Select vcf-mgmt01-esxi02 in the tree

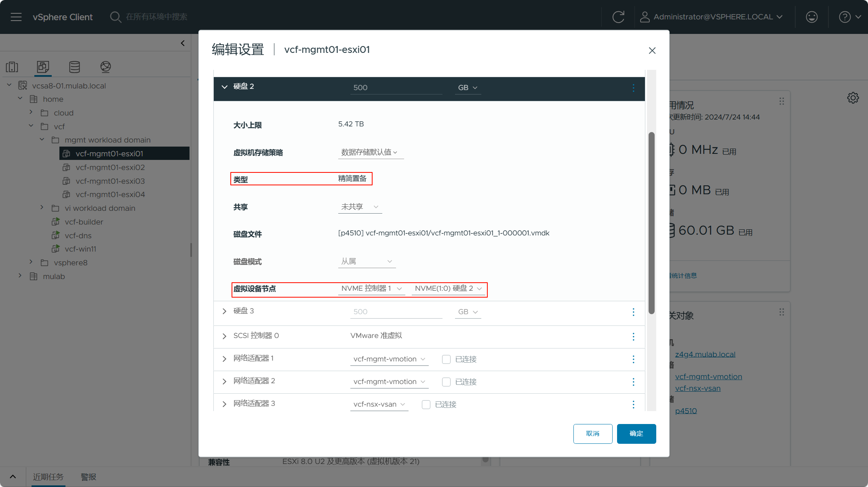(x=110, y=167)
